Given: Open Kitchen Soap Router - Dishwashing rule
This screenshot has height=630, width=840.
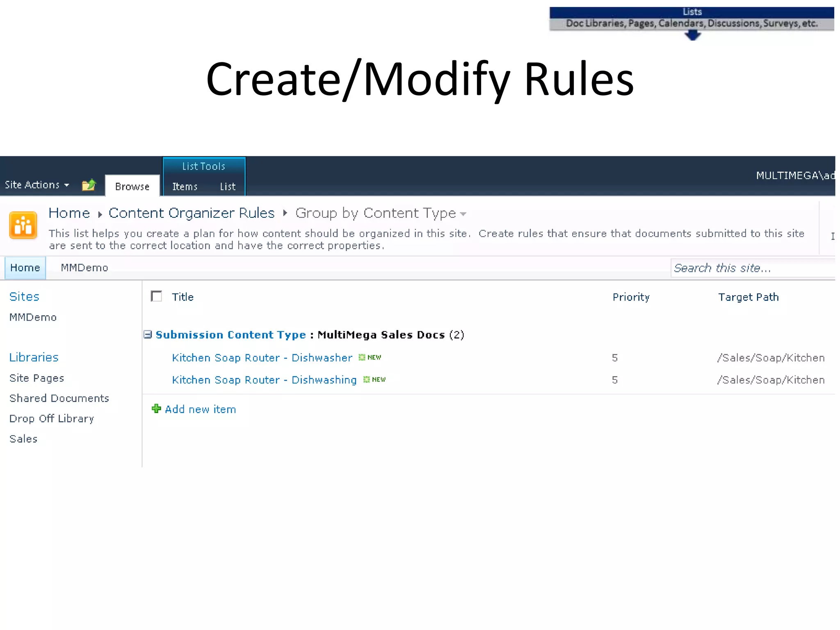Looking at the screenshot, I should (265, 380).
